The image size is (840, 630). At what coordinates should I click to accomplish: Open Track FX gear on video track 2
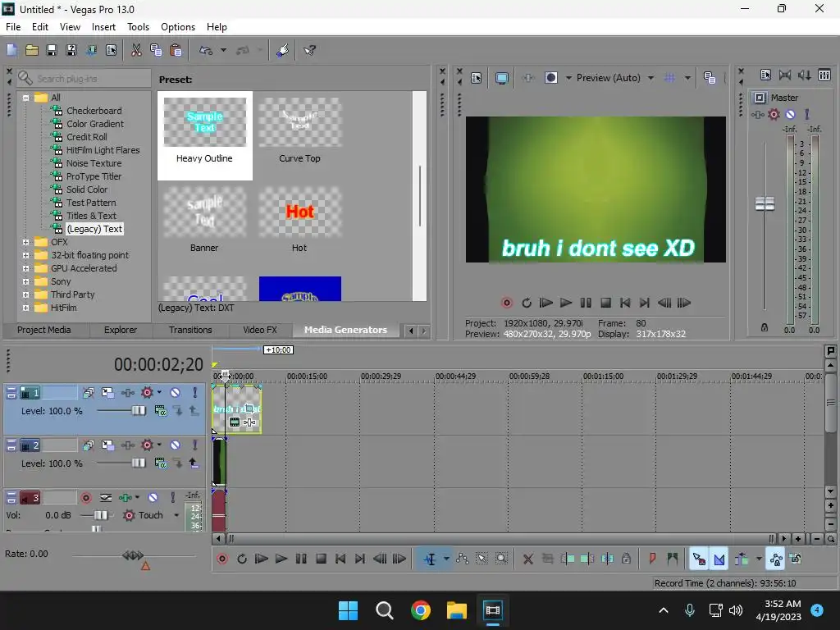click(147, 445)
